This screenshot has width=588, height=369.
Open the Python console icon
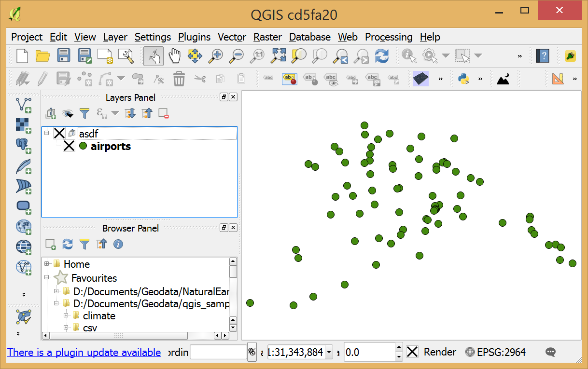point(464,79)
